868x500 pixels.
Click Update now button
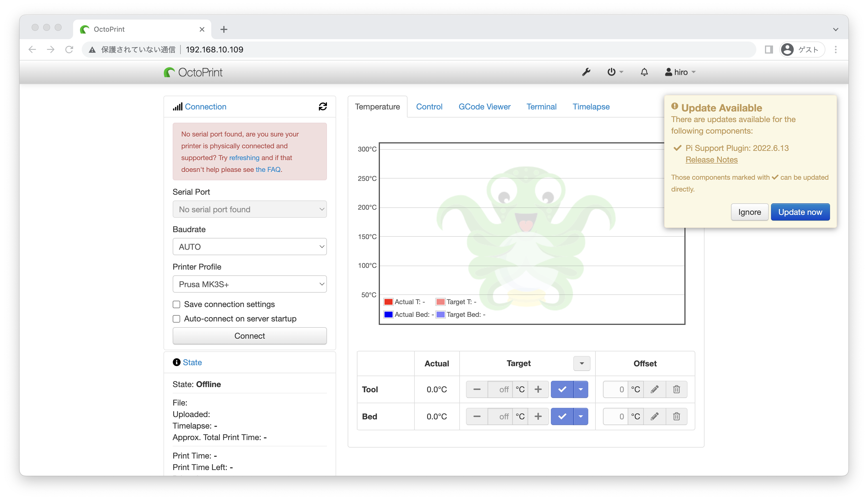pos(800,212)
